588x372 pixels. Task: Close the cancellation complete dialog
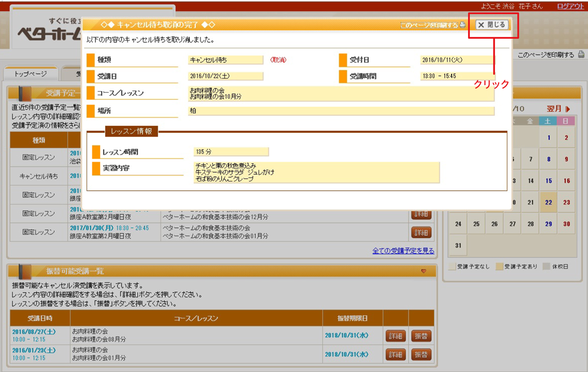(x=492, y=25)
